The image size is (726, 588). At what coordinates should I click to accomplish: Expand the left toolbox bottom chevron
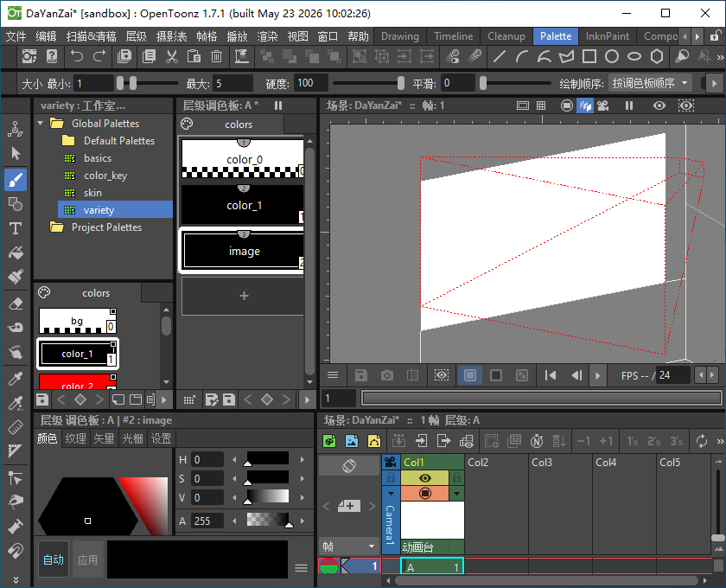tap(16, 579)
